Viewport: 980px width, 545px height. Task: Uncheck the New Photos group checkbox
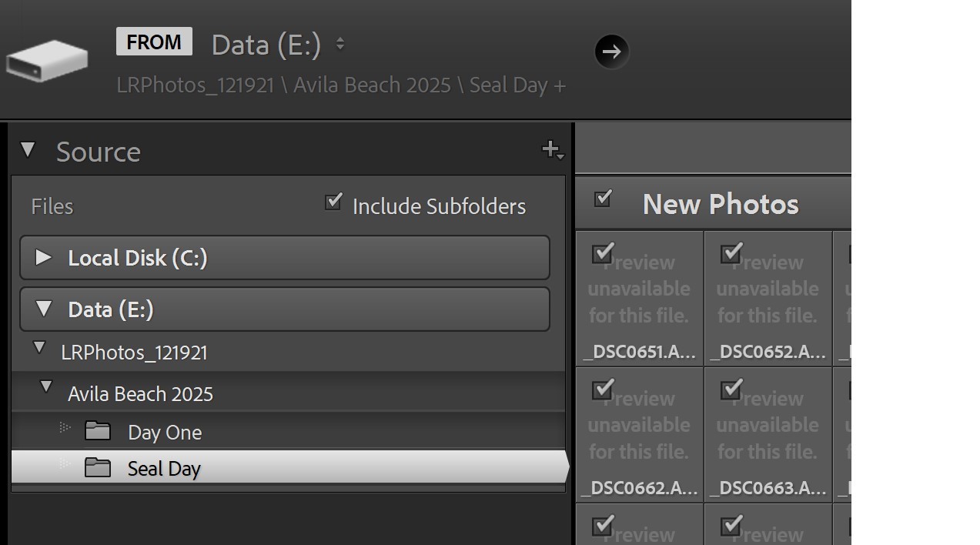click(603, 199)
